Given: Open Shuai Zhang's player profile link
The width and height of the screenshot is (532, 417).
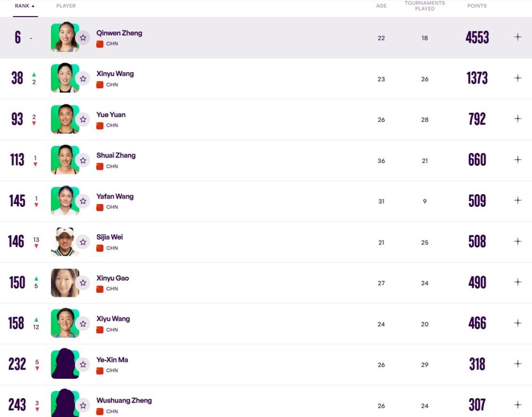Looking at the screenshot, I should pyautogui.click(x=116, y=155).
